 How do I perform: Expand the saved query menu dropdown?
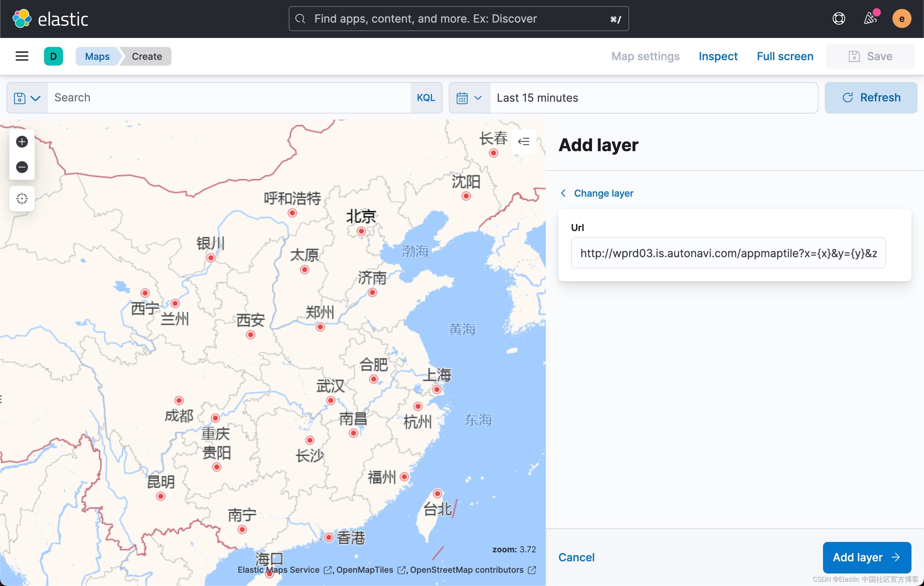pos(27,98)
